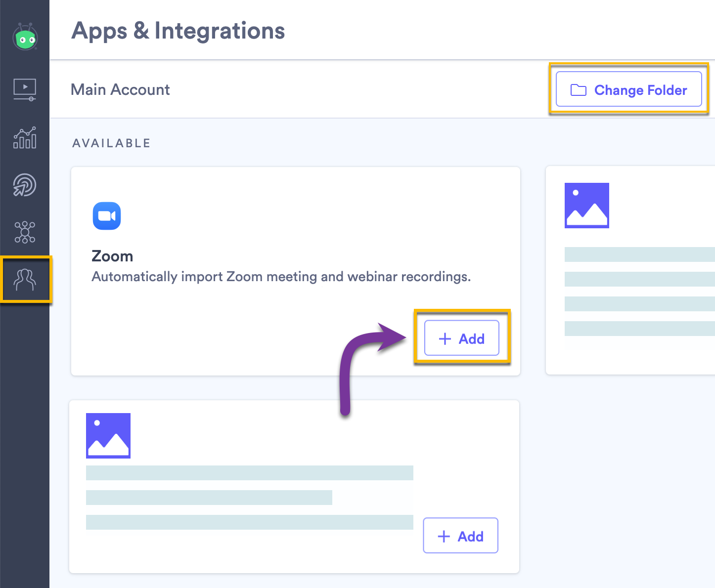715x588 pixels.
Task: Select the target-with-arrow sidebar icon
Action: tap(25, 185)
